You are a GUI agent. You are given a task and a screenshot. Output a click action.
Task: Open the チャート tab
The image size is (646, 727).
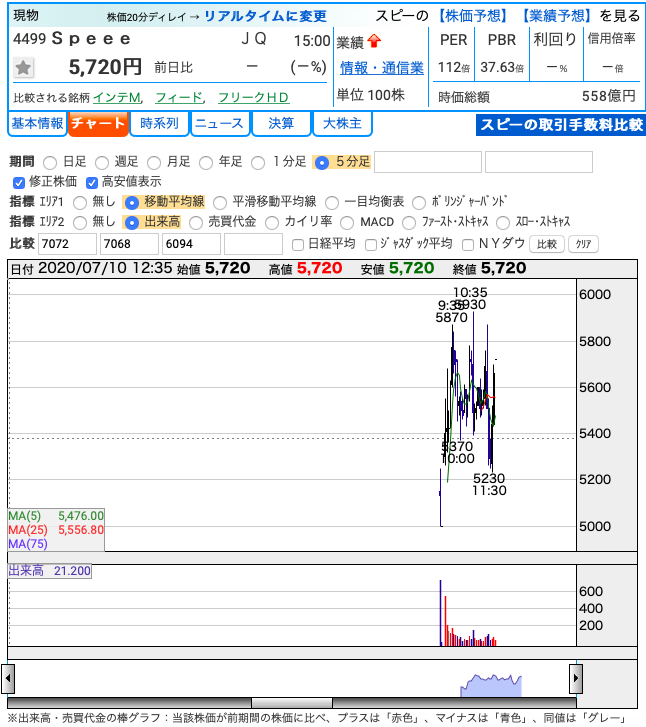(x=98, y=124)
